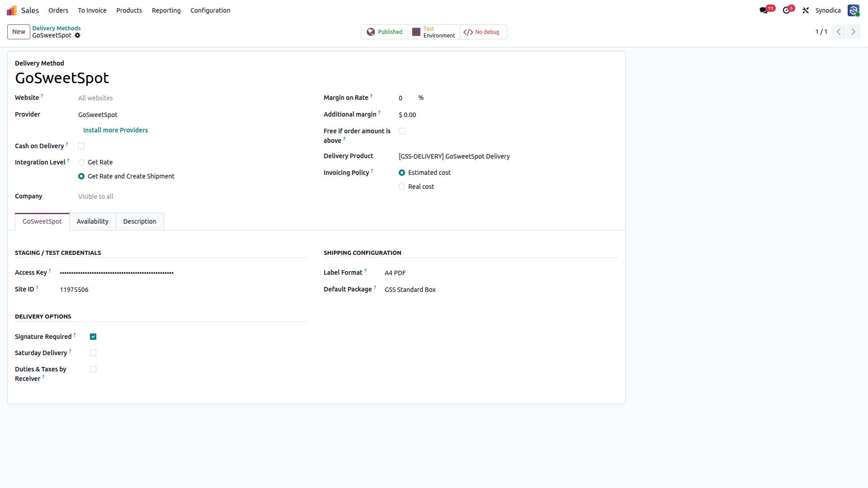Open the Configuration menu
The height and width of the screenshot is (488, 868).
coord(210,10)
